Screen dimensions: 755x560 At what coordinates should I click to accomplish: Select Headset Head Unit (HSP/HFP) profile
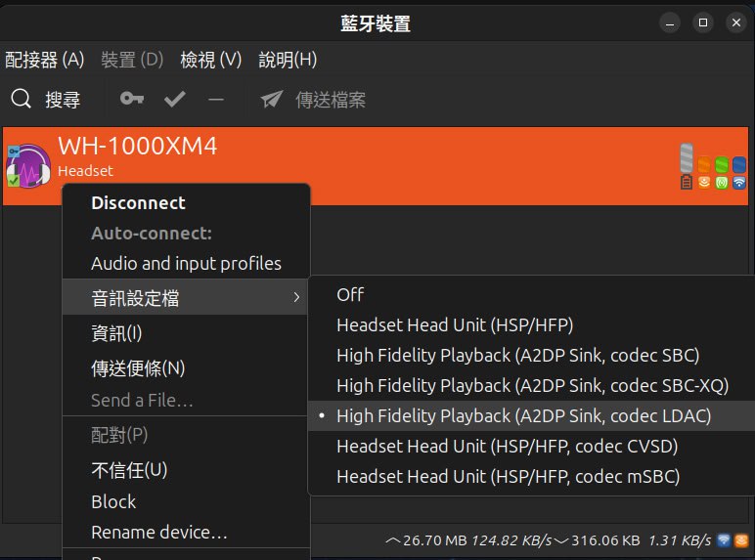pyautogui.click(x=531, y=325)
